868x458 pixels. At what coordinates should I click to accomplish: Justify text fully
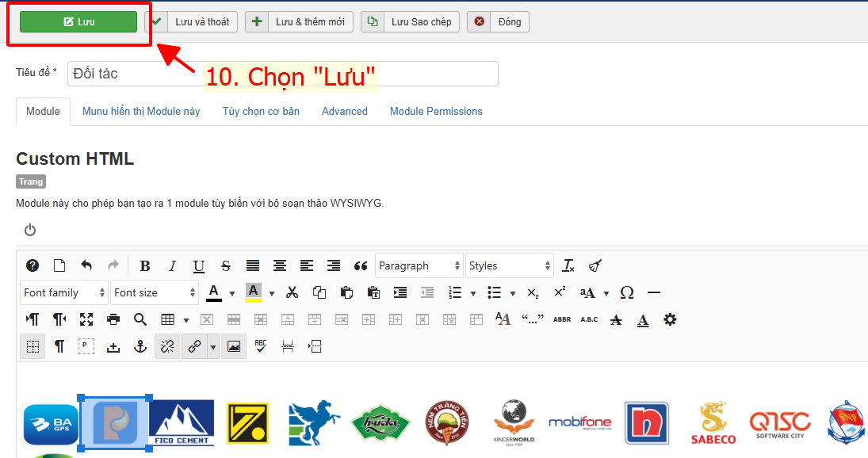click(253, 266)
